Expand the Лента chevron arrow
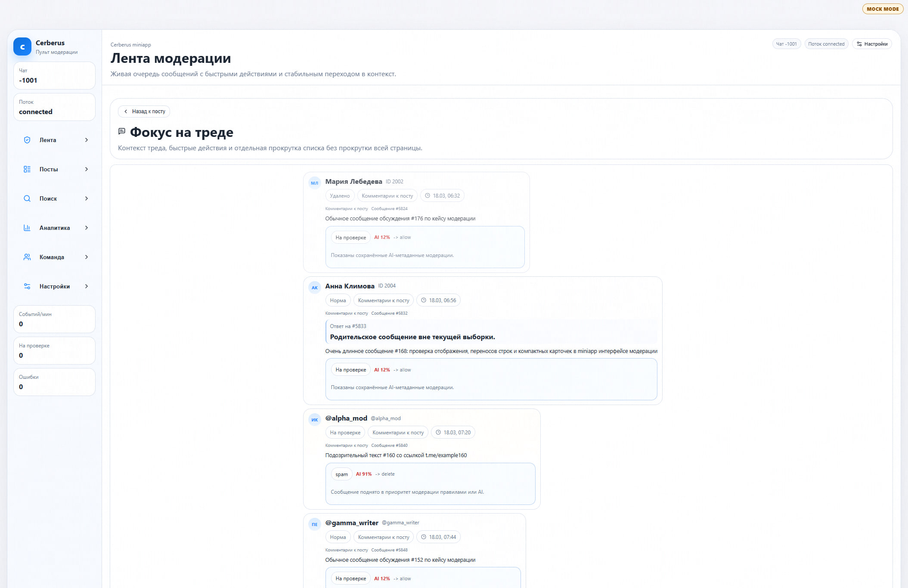The height and width of the screenshot is (588, 908). pyautogui.click(x=87, y=140)
